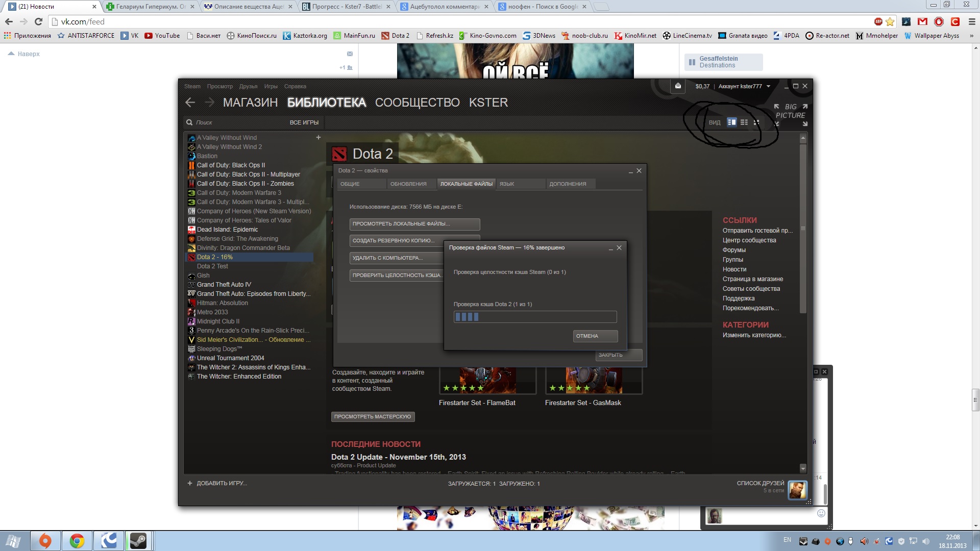The height and width of the screenshot is (551, 980).
Task: Open the Друзья menu
Action: (x=248, y=86)
